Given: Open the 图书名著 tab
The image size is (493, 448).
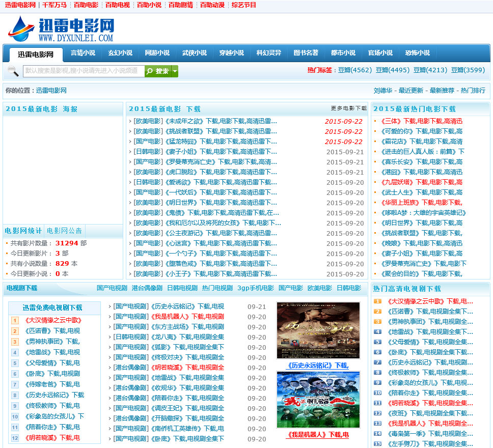Looking at the screenshot, I should 306,53.
